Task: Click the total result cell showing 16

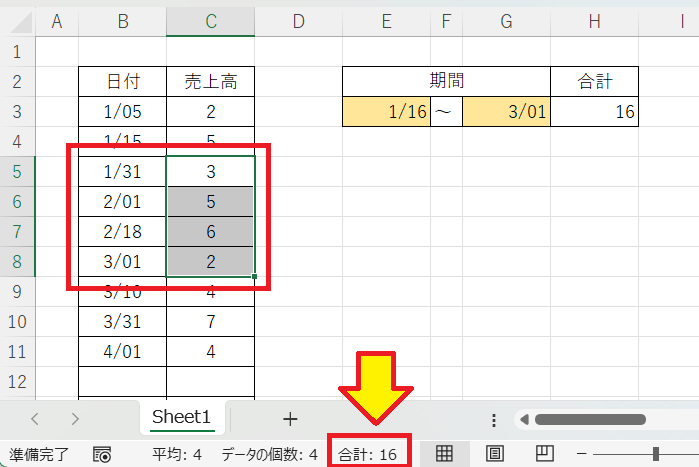Action: (x=594, y=112)
